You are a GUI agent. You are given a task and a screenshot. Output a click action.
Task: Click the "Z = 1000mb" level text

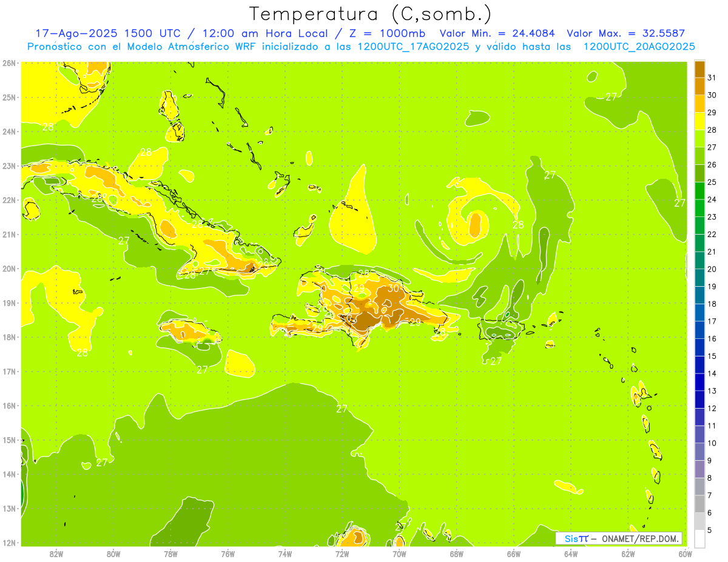click(x=387, y=33)
